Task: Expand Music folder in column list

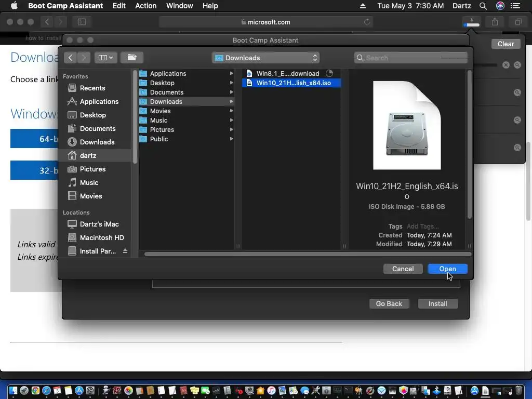Action: (x=231, y=120)
